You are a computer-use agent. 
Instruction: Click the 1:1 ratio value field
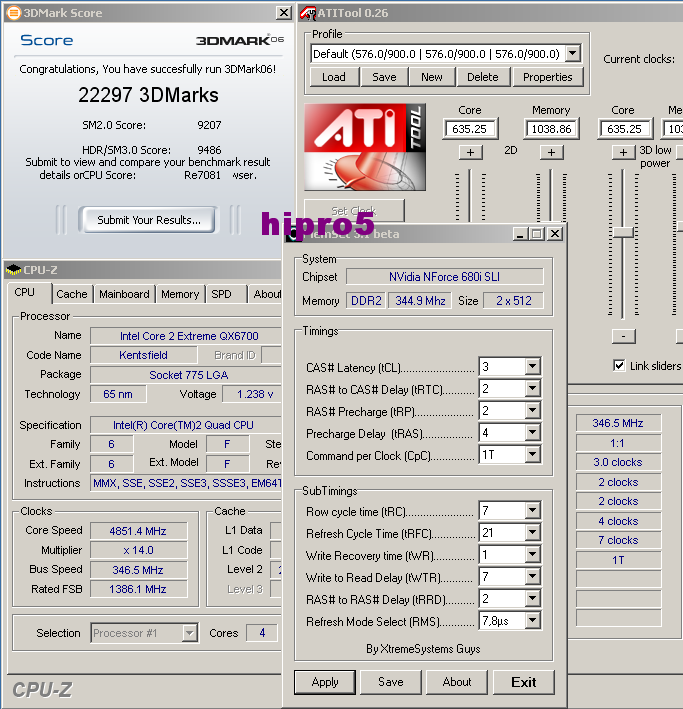tap(618, 443)
